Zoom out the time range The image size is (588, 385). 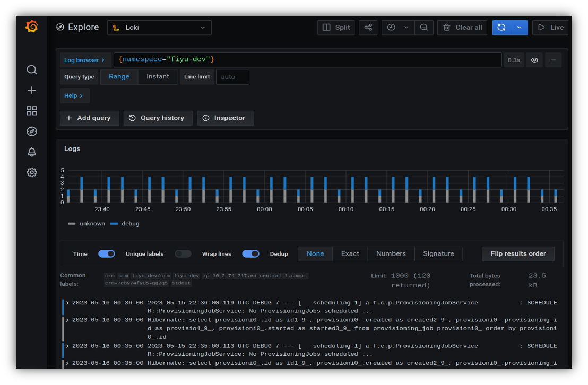pos(424,28)
